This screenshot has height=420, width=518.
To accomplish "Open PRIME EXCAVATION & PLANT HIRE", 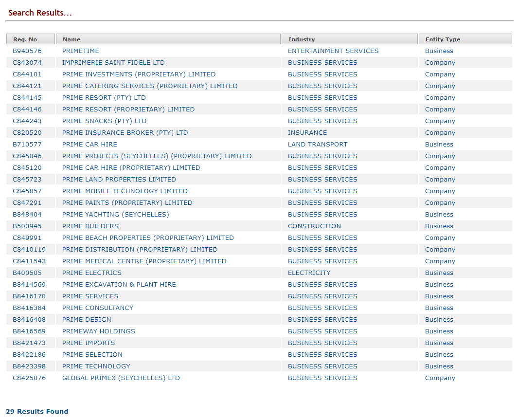I will click(119, 285).
